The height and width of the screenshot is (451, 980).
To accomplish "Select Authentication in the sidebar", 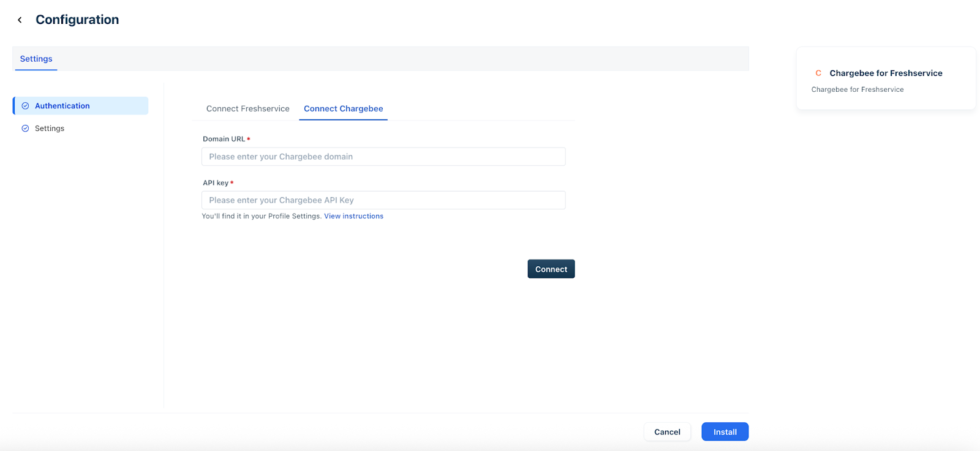I will click(x=81, y=106).
